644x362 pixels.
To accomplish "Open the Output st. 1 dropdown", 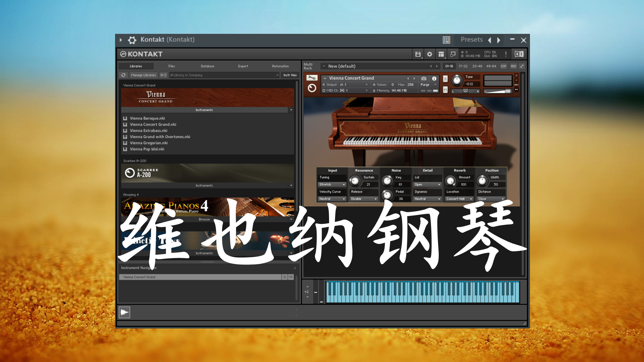I will [x=345, y=85].
